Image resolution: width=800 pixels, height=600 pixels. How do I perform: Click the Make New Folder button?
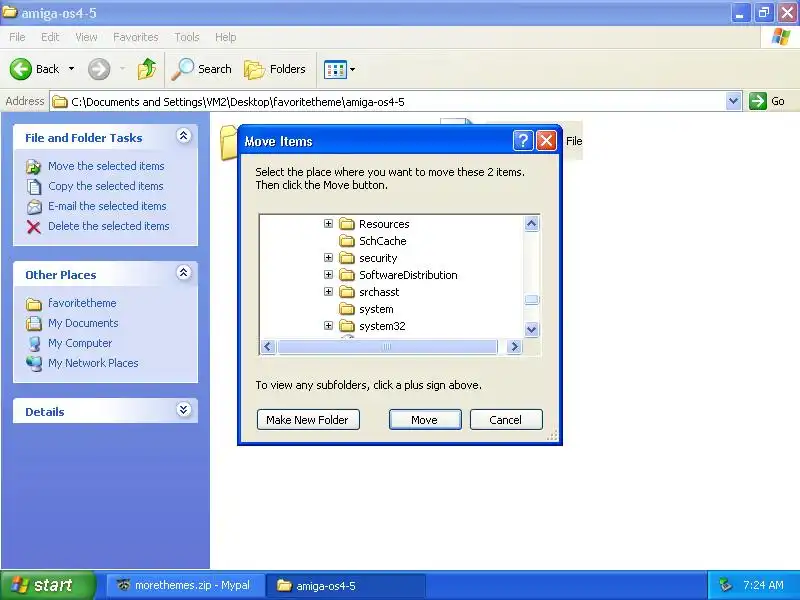(308, 419)
